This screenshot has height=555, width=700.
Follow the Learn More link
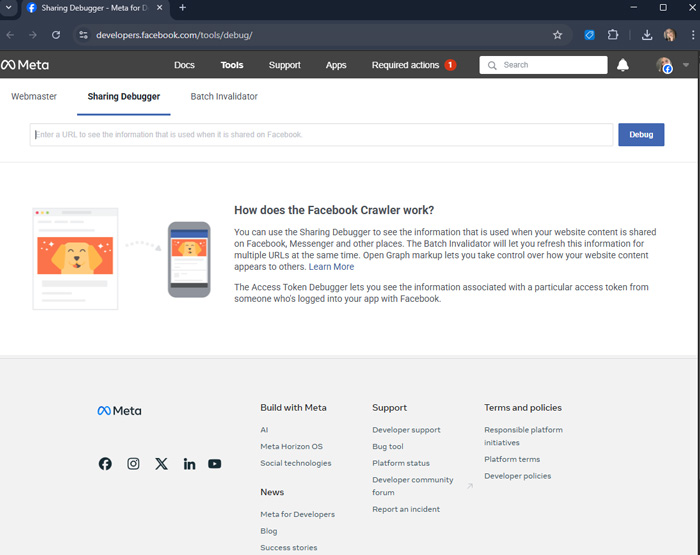331,267
